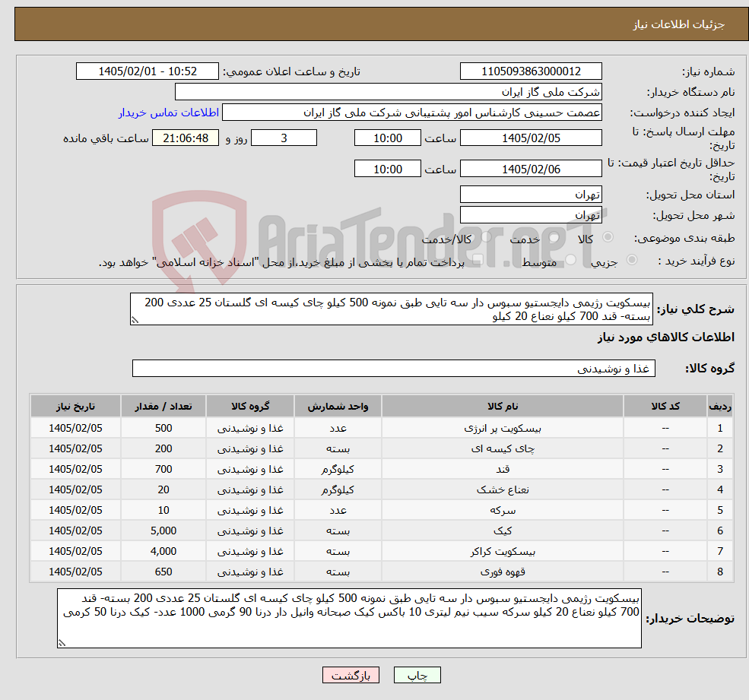
Task: Click the توضیحات خریدار textarea
Action: (x=349, y=619)
